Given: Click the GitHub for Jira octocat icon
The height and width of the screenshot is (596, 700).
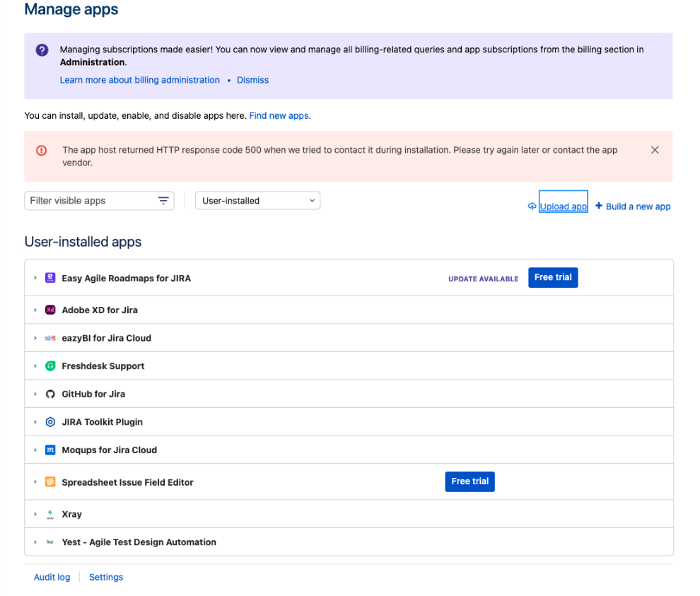Looking at the screenshot, I should coord(50,395).
